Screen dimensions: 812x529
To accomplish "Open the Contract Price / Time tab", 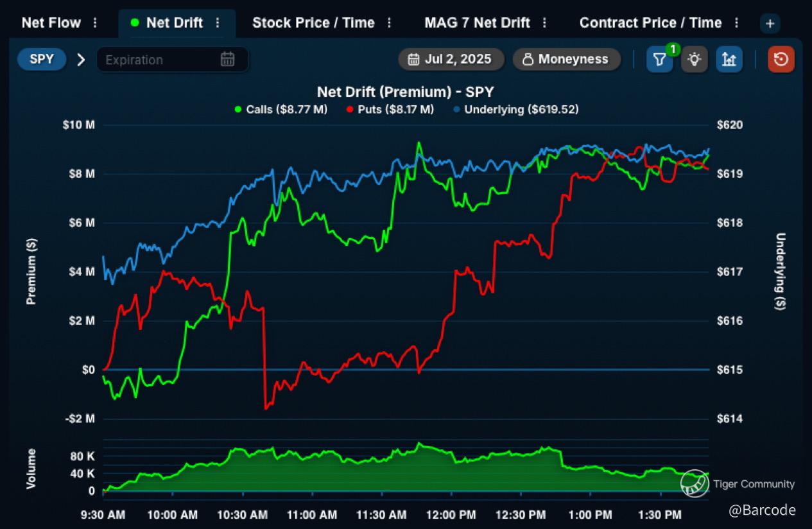I will (650, 23).
